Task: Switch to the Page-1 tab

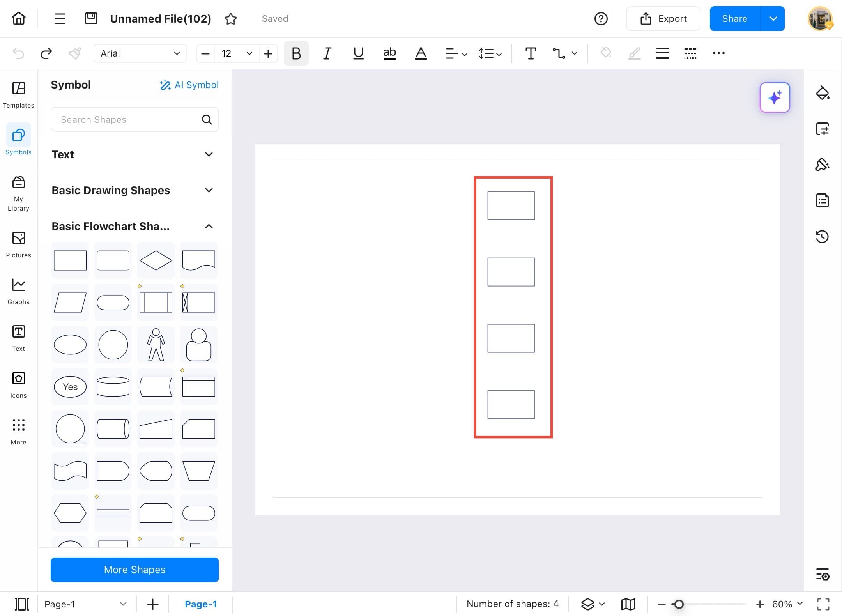Action: 200,604
